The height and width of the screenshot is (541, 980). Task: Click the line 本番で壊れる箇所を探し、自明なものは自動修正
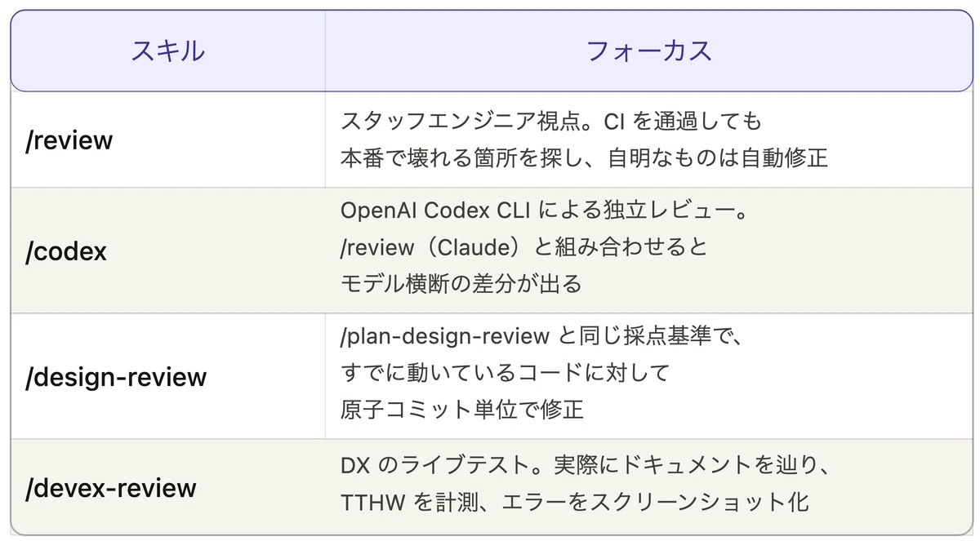coord(585,157)
